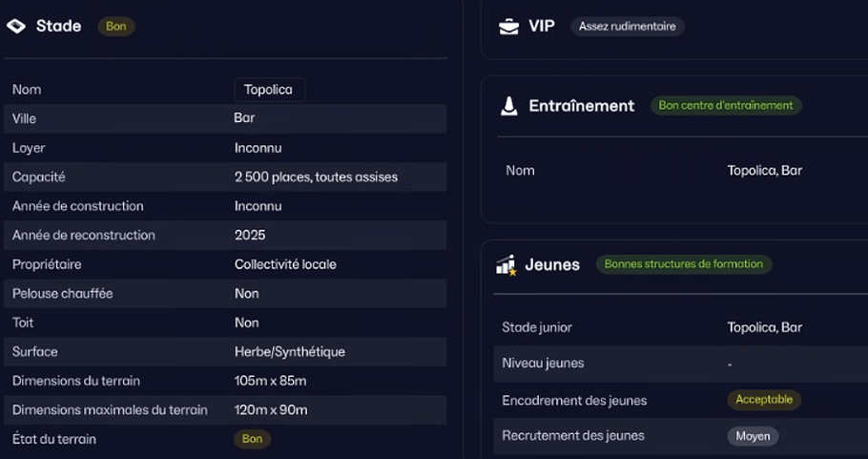Image resolution: width=868 pixels, height=459 pixels.
Task: Click the Loyer value 'Inconnu'
Action: coord(258,148)
